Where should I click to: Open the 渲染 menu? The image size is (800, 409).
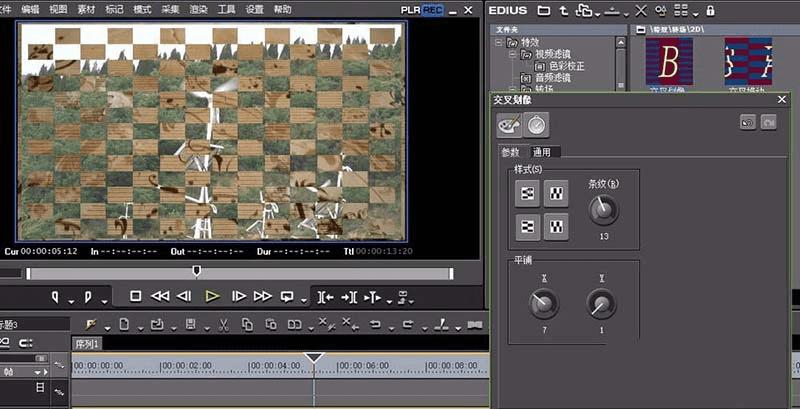pos(198,9)
